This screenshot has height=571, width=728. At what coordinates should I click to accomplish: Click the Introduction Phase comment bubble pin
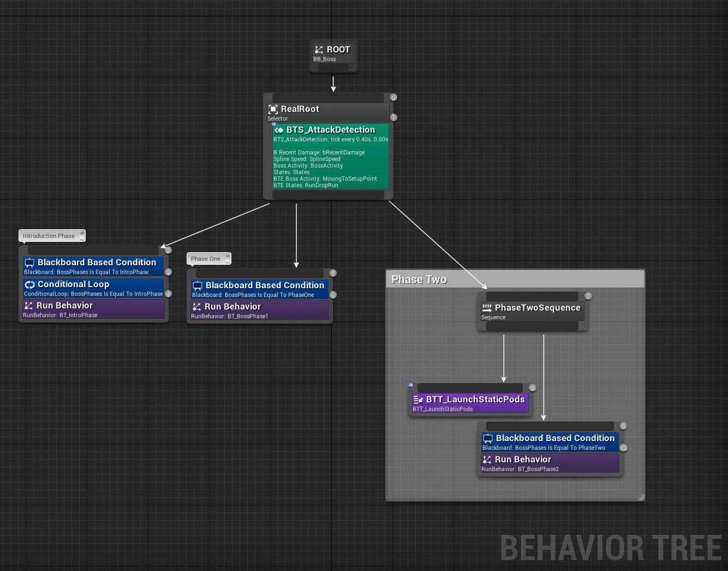pyautogui.click(x=82, y=234)
